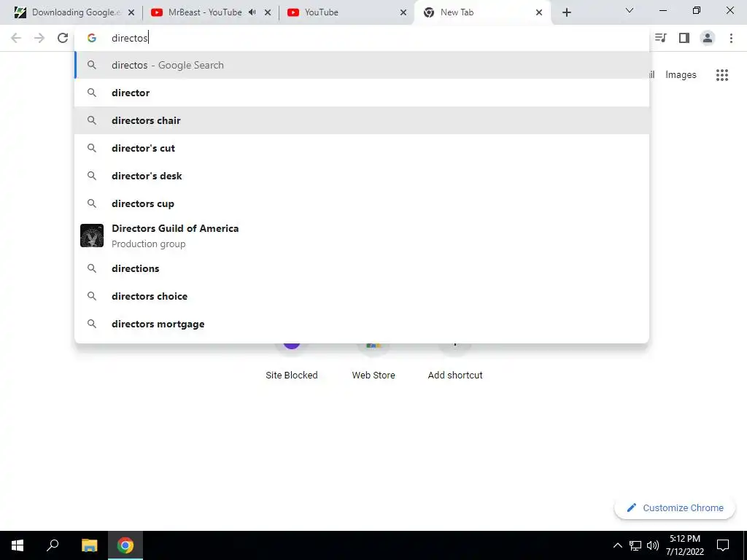
Task: Open the taskbar clock and date
Action: coord(685,545)
